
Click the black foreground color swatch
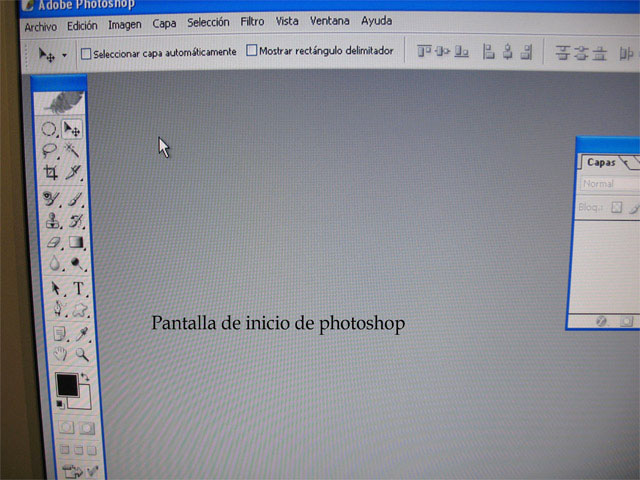(x=67, y=384)
